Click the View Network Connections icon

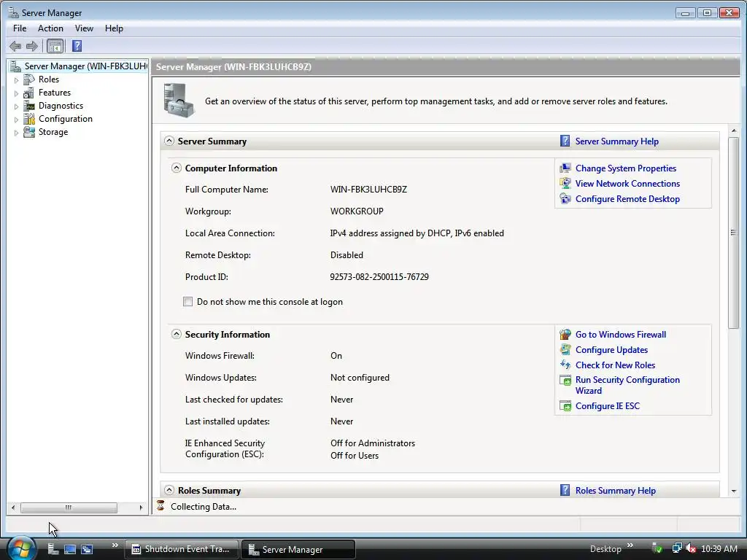(x=565, y=183)
